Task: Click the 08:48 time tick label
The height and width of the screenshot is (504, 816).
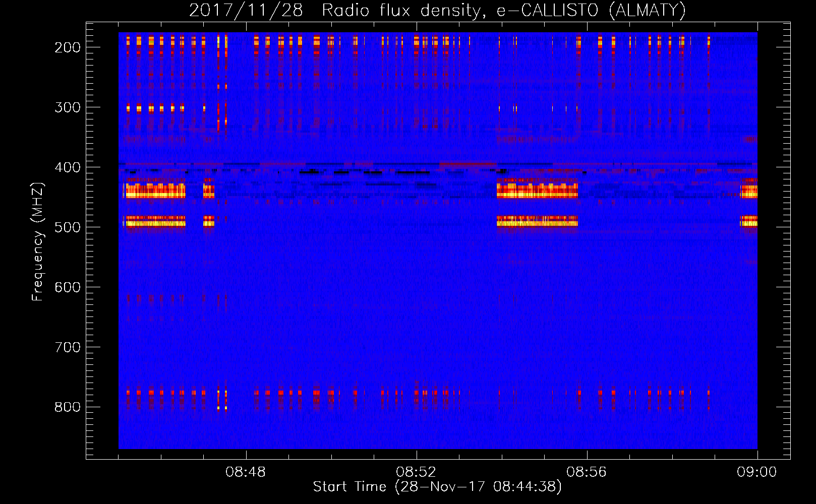Action: (x=246, y=472)
